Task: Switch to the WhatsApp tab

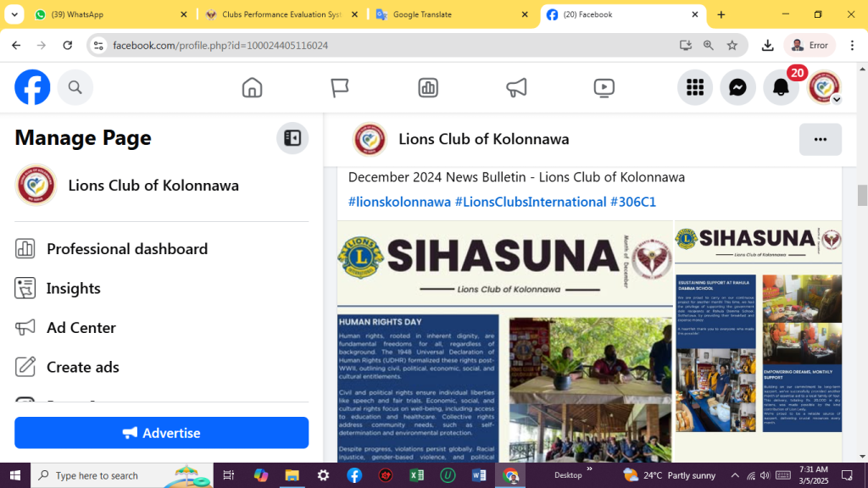Action: tap(111, 14)
